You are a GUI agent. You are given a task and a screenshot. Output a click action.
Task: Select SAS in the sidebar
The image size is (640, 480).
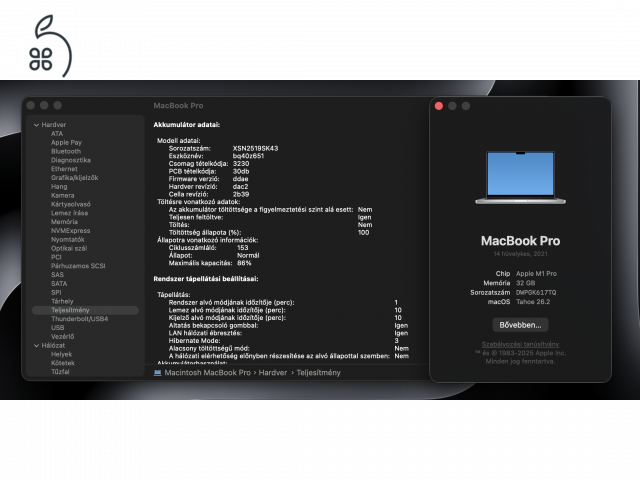pos(57,275)
